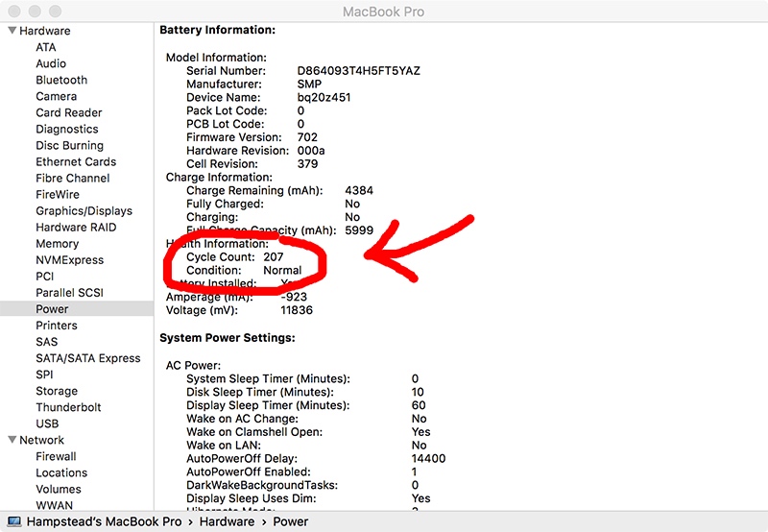Click the Cycle Count value 207
Screen dimensions: 768x532
coord(274,256)
